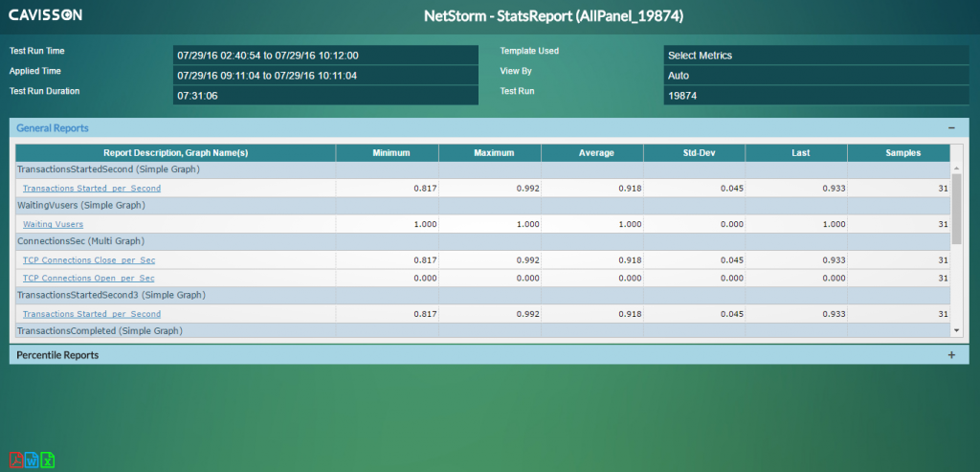Open TCP Connections Open per Sec link
The height and width of the screenshot is (472, 980).
point(88,278)
